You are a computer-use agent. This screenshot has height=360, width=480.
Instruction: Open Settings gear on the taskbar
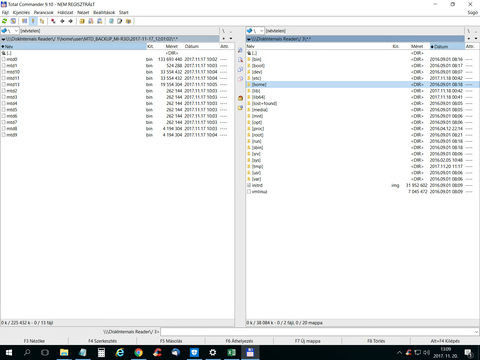click(x=213, y=352)
